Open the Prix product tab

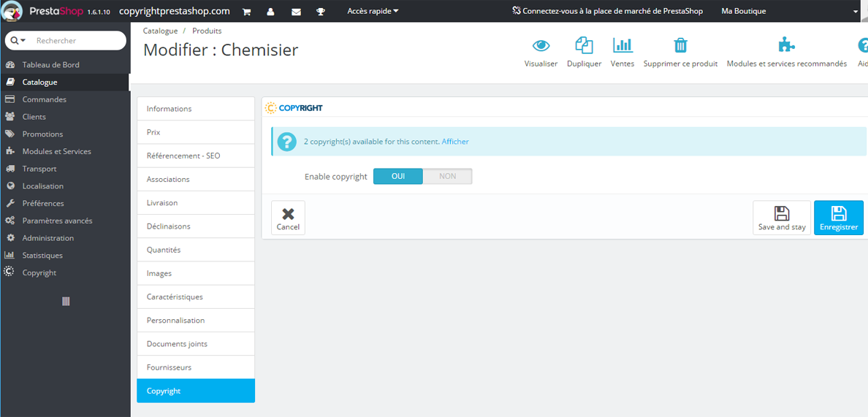tap(196, 133)
